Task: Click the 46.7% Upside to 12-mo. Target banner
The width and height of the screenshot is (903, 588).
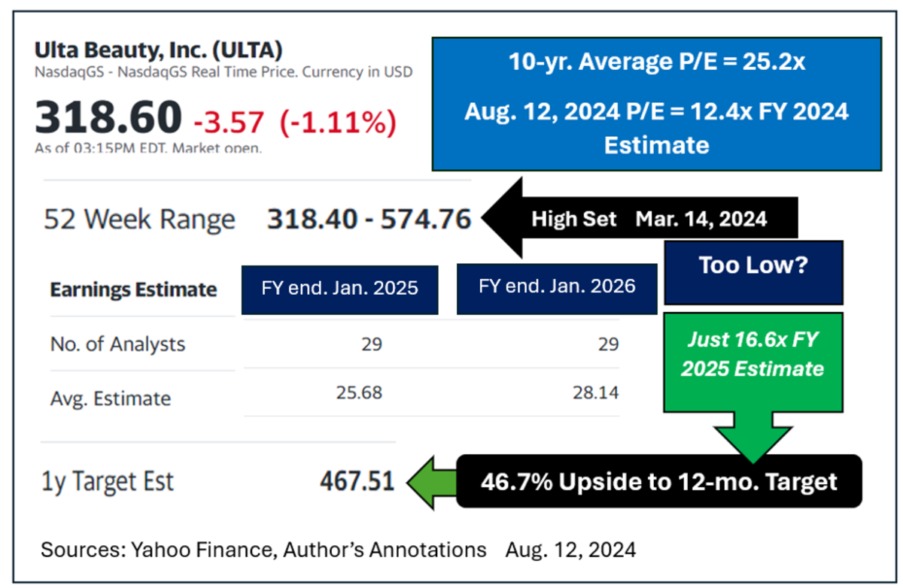Action: tap(658, 481)
